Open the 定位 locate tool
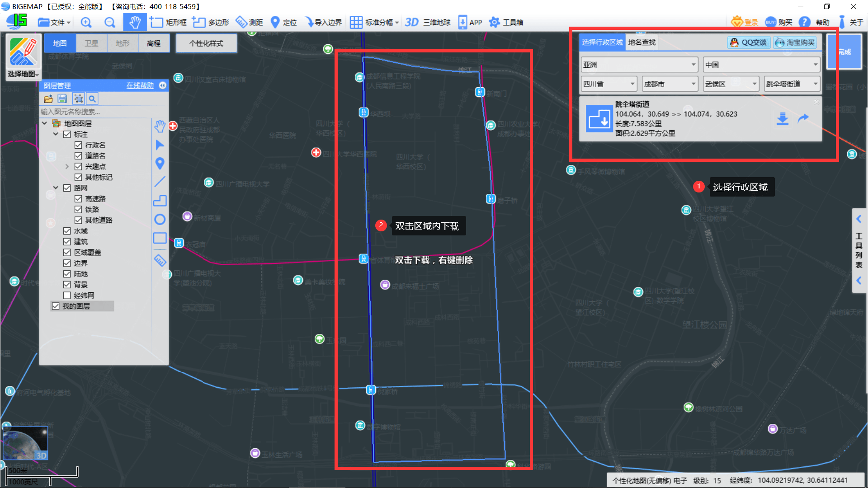Screen dimensions: 868x488 pyautogui.click(x=283, y=22)
